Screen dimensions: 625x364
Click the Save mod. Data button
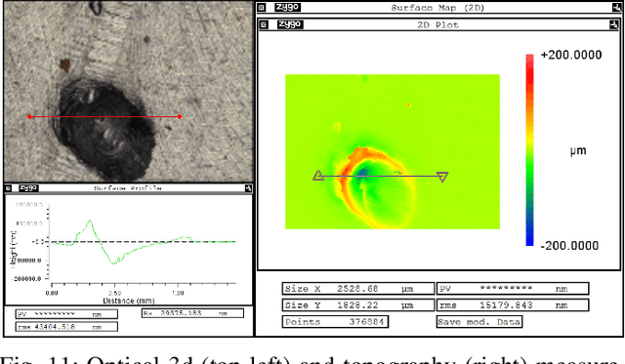coord(479,322)
